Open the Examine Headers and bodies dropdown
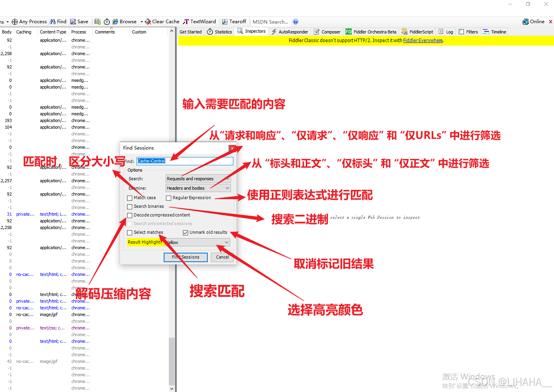Viewport: 554px width, 392px height. tap(198, 188)
